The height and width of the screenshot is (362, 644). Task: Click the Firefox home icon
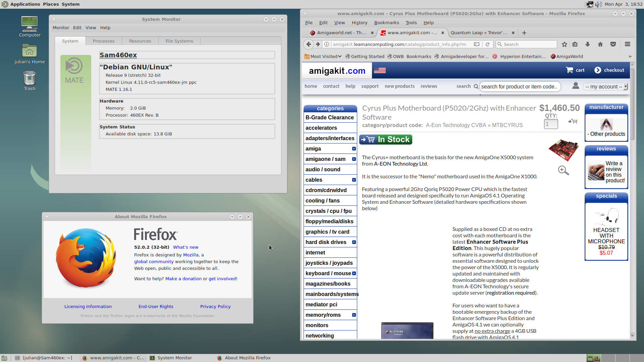(x=600, y=44)
